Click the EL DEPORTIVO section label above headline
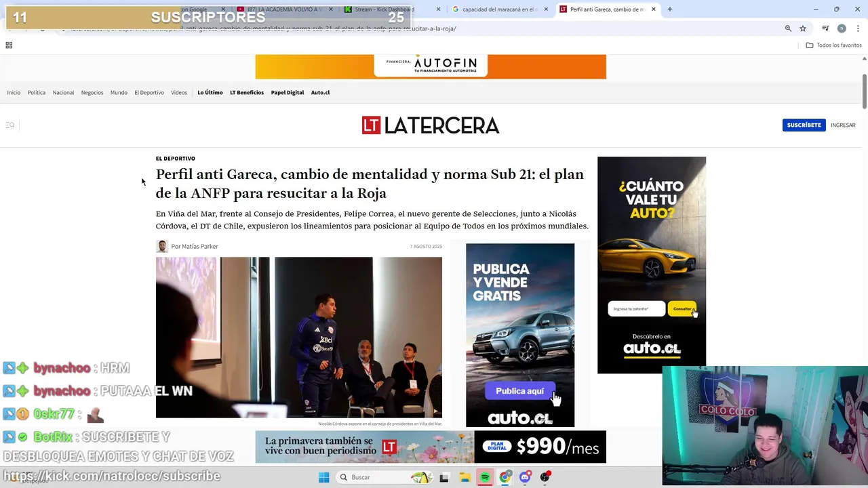The width and height of the screenshot is (868, 488). coord(176,159)
